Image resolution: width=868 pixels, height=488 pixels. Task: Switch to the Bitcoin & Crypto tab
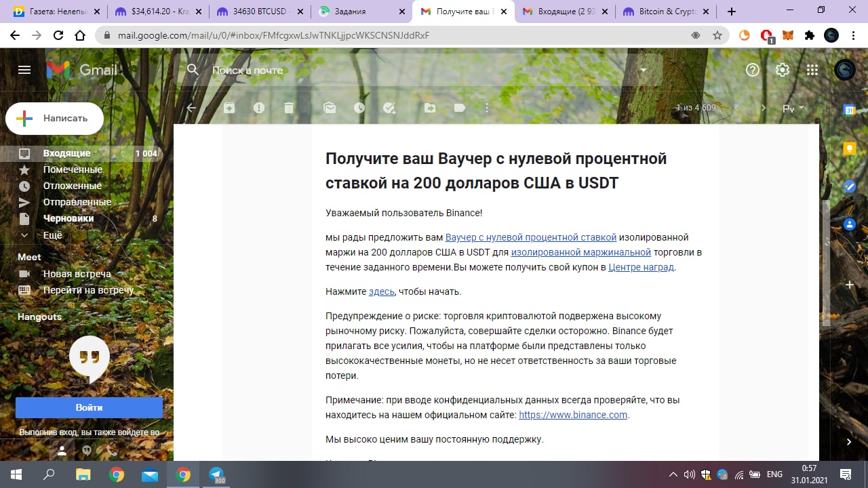point(667,12)
